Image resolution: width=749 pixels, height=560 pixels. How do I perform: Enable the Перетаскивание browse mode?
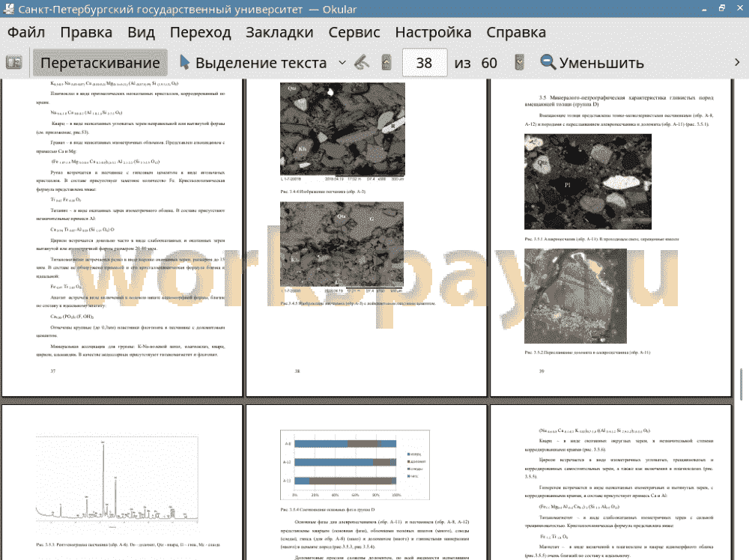click(100, 63)
